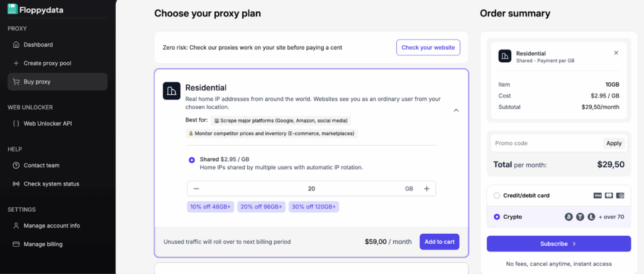Collapse the Residential plan chevron
This screenshot has height=274, width=644.
(x=456, y=110)
